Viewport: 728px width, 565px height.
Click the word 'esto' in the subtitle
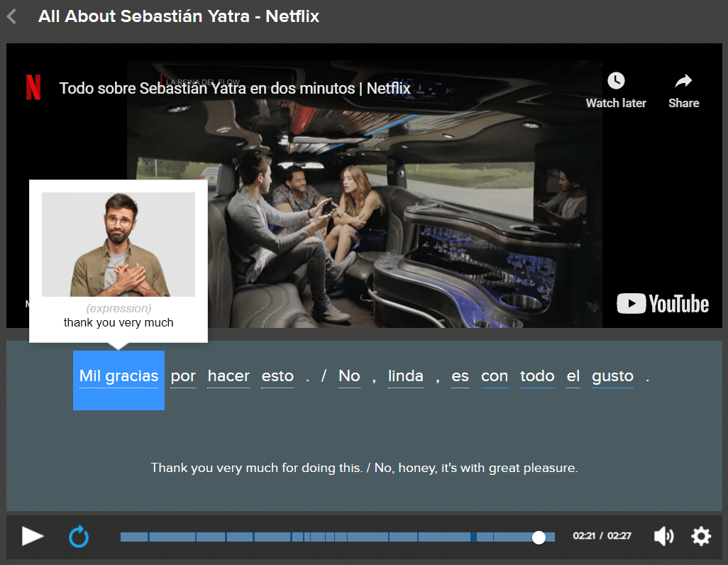[x=277, y=376]
